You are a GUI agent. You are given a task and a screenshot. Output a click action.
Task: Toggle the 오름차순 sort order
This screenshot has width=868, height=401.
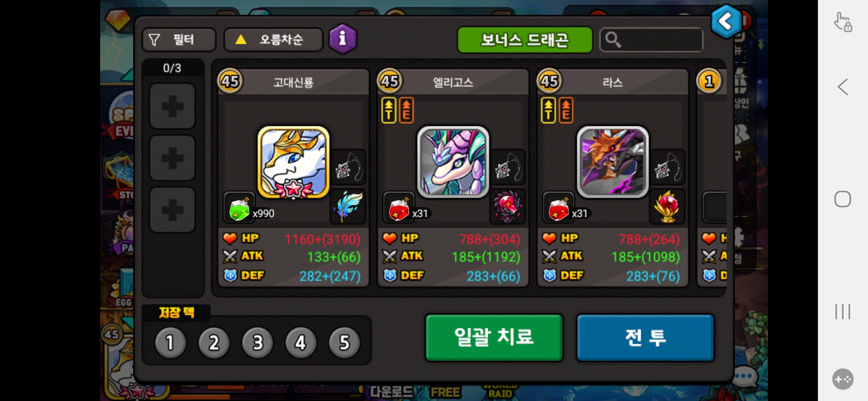pyautogui.click(x=273, y=40)
